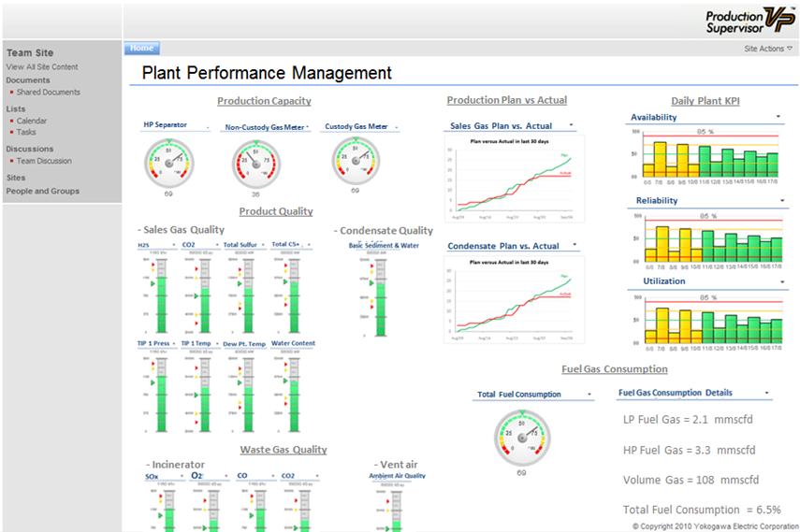Image resolution: width=800 pixels, height=532 pixels.
Task: Expand the Fuel Gas Consumption Details menu arrow
Action: [x=767, y=394]
